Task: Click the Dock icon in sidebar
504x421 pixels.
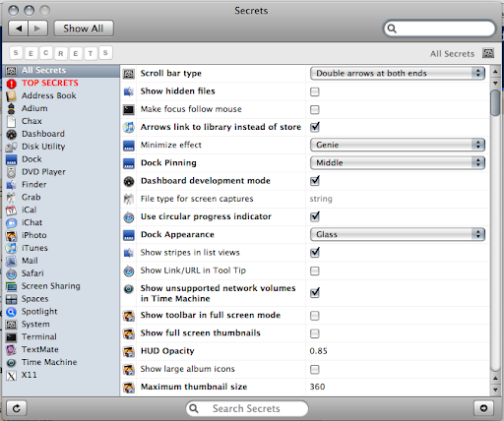Action: (11, 159)
